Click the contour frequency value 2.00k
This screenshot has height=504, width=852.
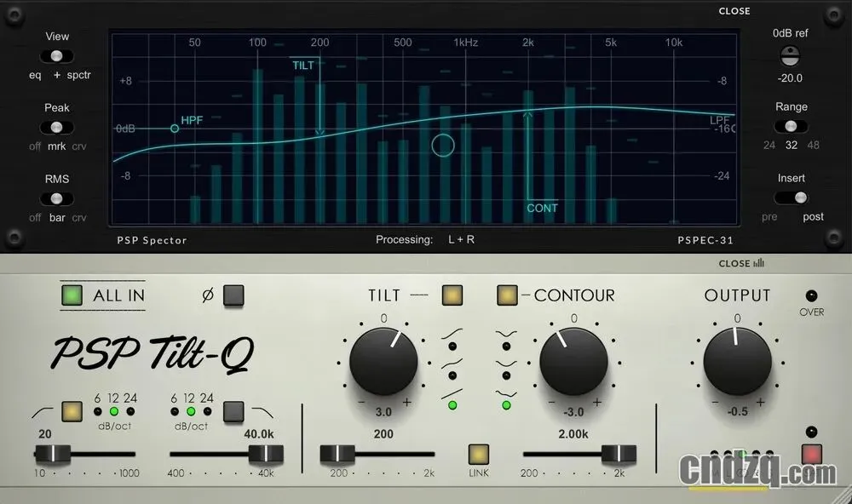click(573, 434)
